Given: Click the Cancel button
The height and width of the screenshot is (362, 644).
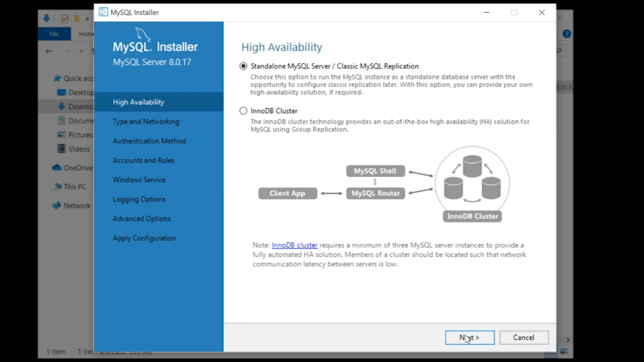Looking at the screenshot, I should [524, 338].
